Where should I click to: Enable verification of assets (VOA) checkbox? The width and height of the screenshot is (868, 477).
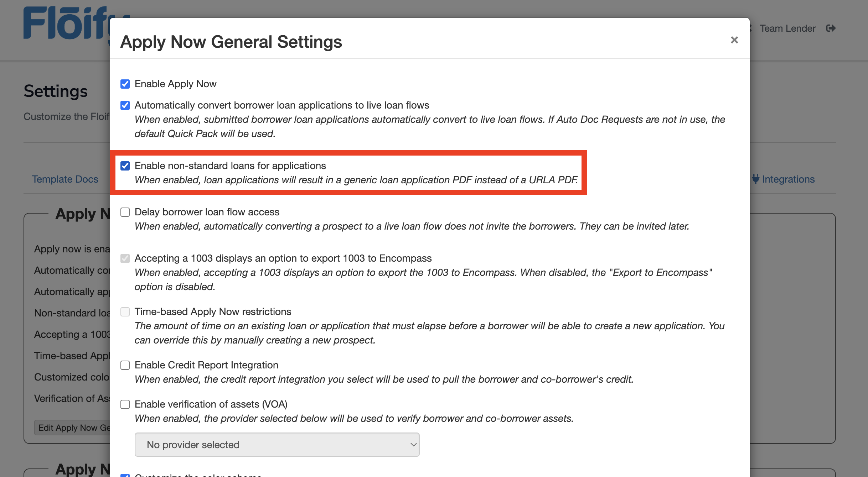[x=125, y=404]
